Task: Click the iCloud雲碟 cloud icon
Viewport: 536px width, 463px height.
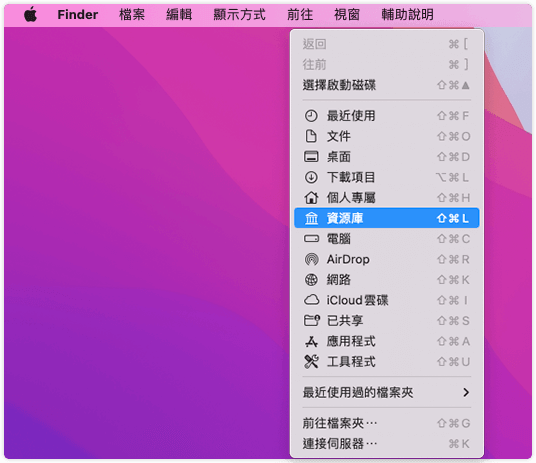Action: coord(311,300)
